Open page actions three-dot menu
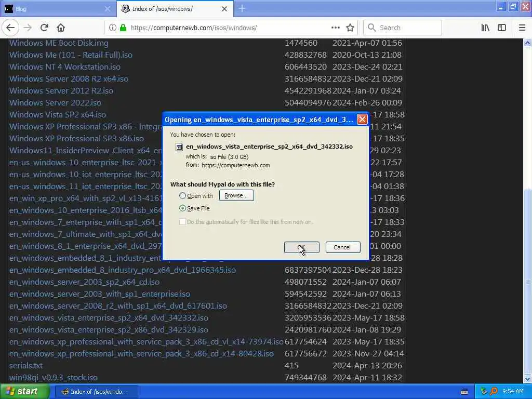Screen dimensions: 532x399 pos(335,28)
